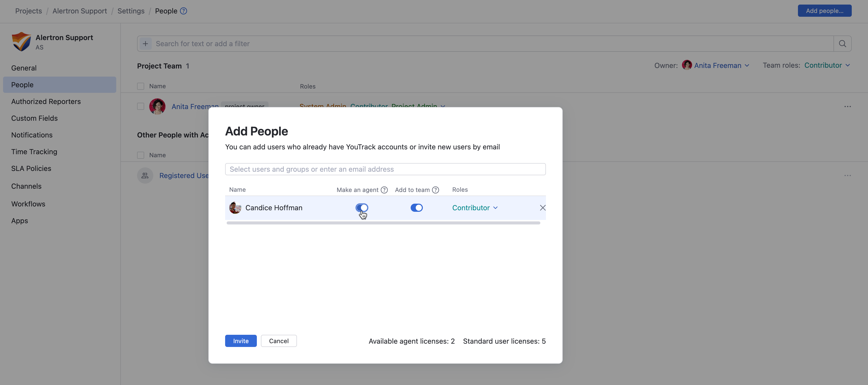The width and height of the screenshot is (868, 385).
Task: Open General settings section
Action: tap(60, 68)
